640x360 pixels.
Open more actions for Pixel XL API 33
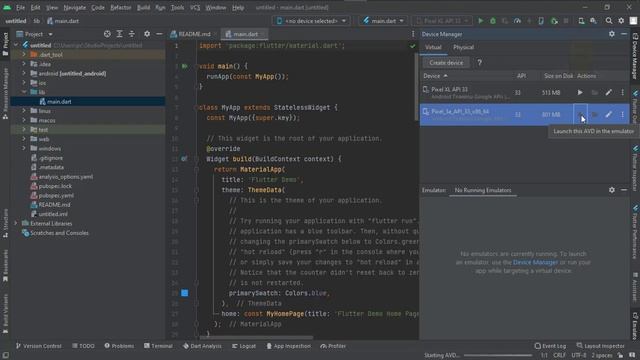622,93
